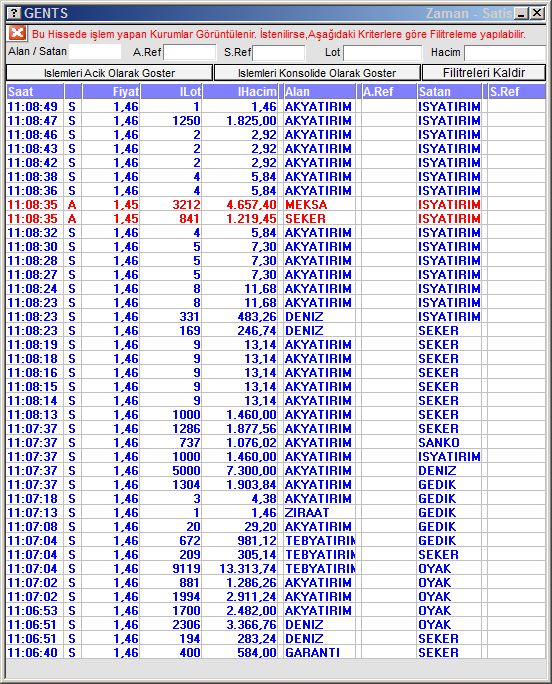This screenshot has height=684, width=552.
Task: Click Islemleri Acik Olarak Goster button
Action: click(x=110, y=73)
